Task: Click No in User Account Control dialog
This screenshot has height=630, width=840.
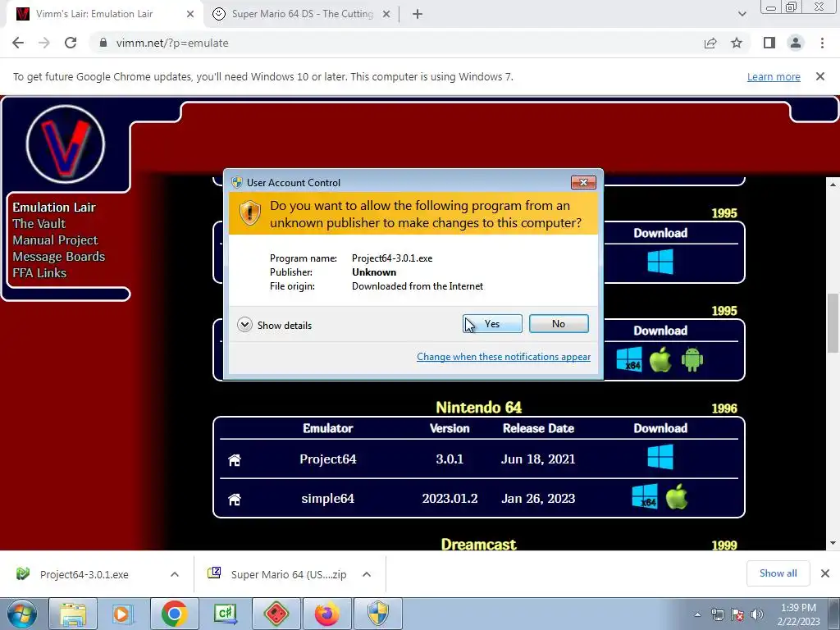Action: click(558, 323)
